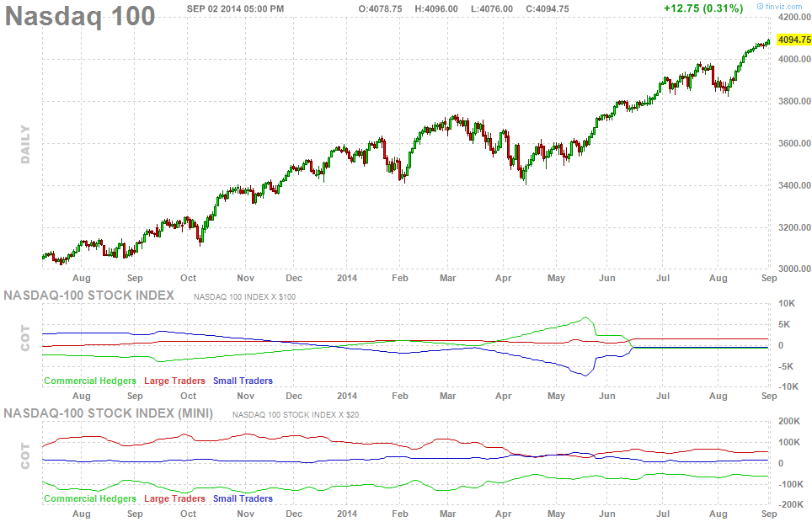Screen dimensions: 812x522
Task: Click the 2014 label under the price chart
Action: [347, 278]
